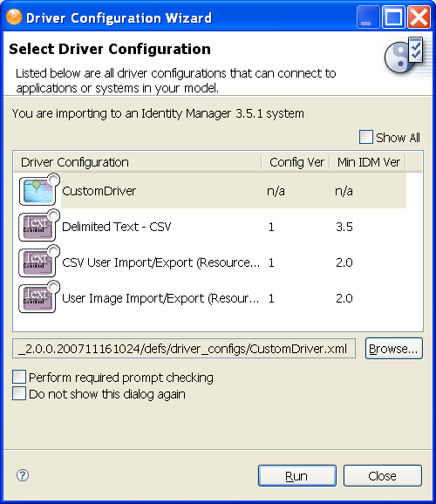
Task: Minimize the Driver Configuration Wizard window
Action: pyautogui.click(x=368, y=17)
